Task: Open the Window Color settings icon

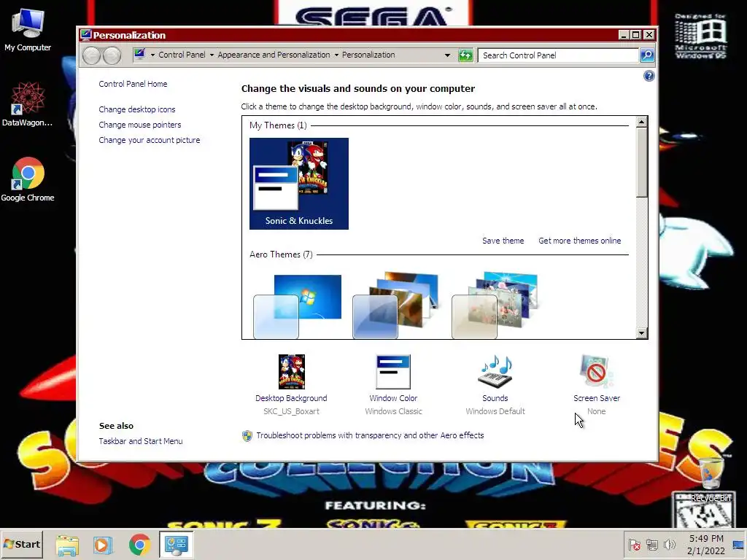Action: point(393,371)
